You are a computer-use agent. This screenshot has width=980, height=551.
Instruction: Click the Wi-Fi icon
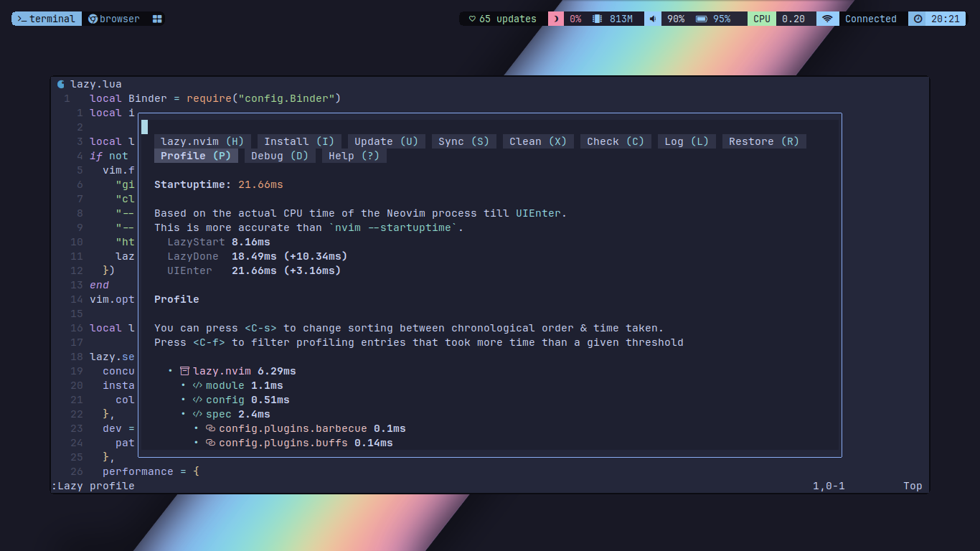[827, 19]
